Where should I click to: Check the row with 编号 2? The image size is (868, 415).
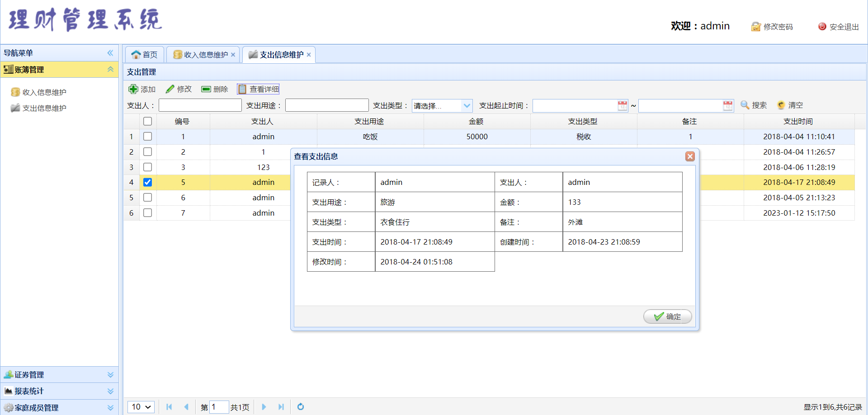[147, 151]
